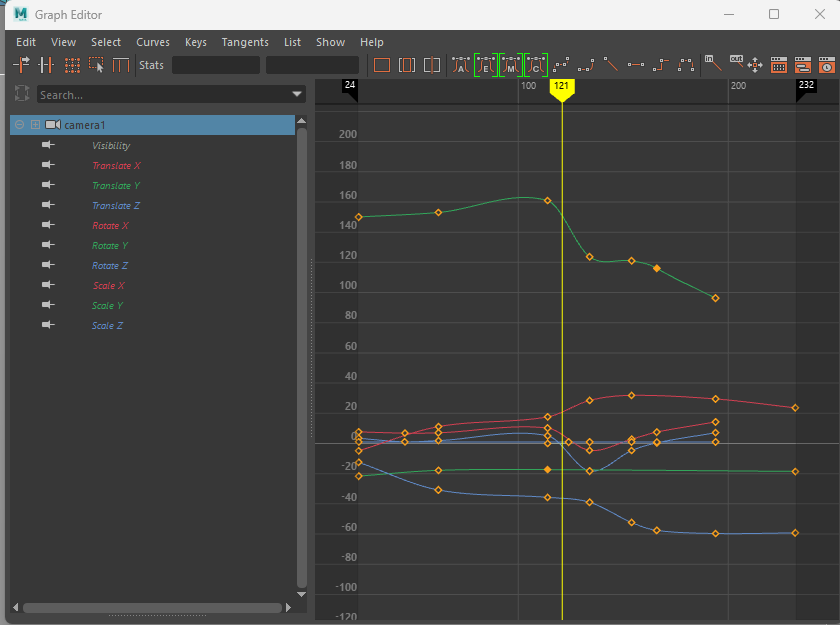The width and height of the screenshot is (840, 625).
Task: Apply the C auto tangent preset
Action: coord(536,65)
